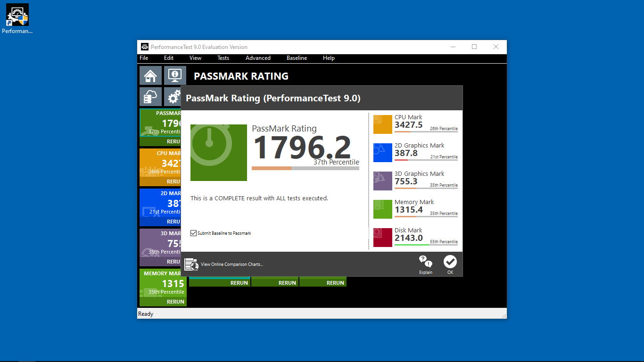The width and height of the screenshot is (644, 362).
Task: Open the Tests menu
Action: [x=223, y=58]
